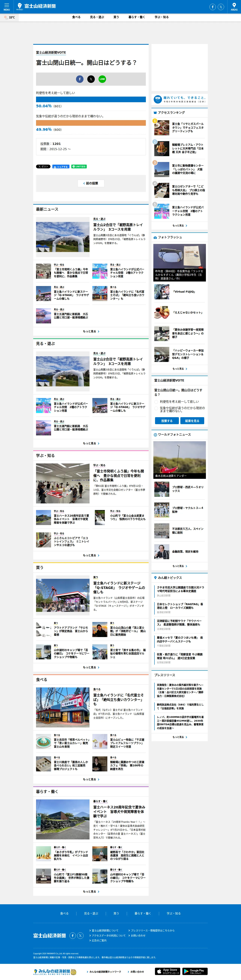This screenshot has height=980, width=241.
Task: Open article 小山町で「富士山金太郎夏まつり」
Action: 119,517
